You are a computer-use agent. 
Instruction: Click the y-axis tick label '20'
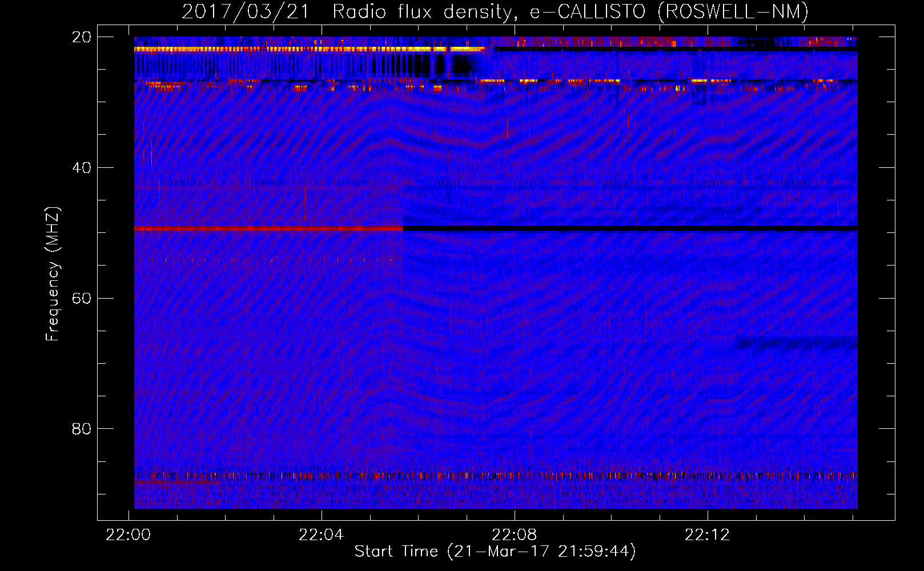pyautogui.click(x=82, y=37)
